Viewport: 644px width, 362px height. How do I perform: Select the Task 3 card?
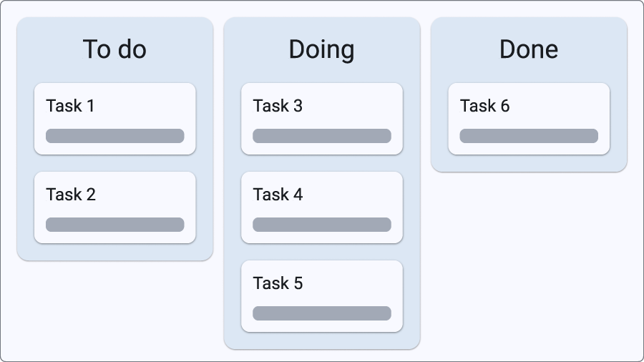[x=321, y=118]
